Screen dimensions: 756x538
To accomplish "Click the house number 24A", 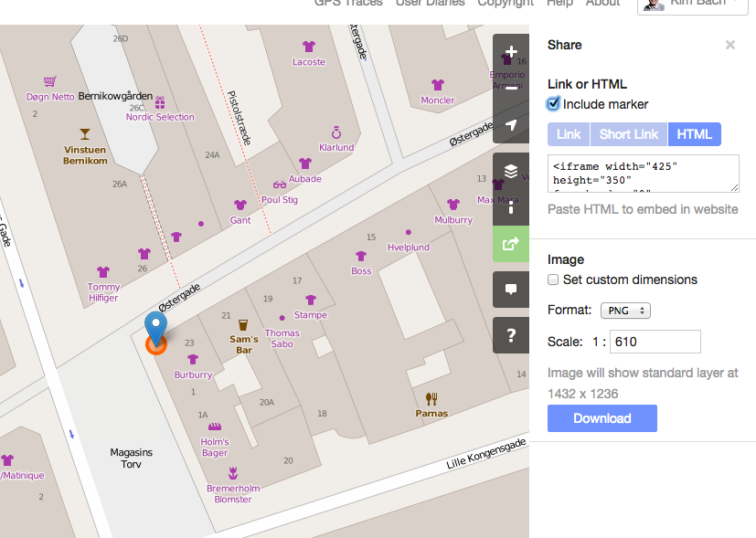I will point(212,155).
